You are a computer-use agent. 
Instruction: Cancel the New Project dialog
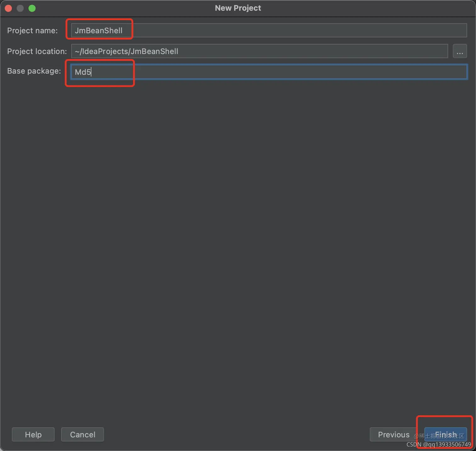(82, 434)
